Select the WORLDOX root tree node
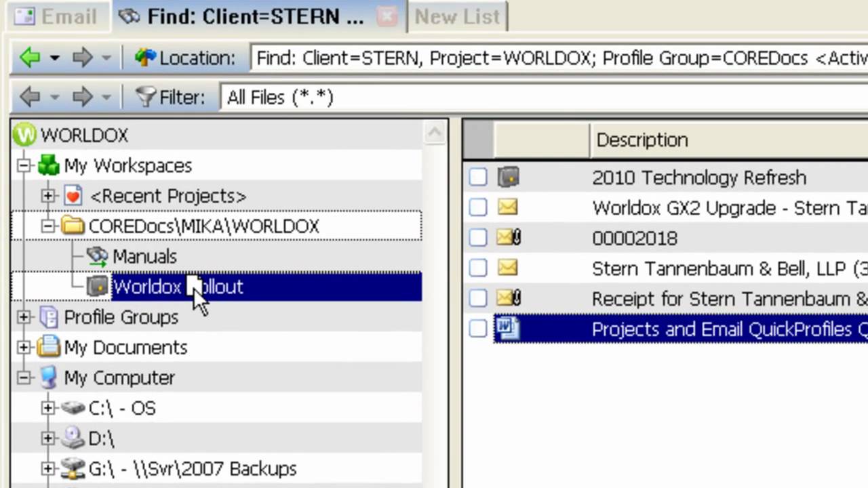This screenshot has height=488, width=868. tap(84, 135)
